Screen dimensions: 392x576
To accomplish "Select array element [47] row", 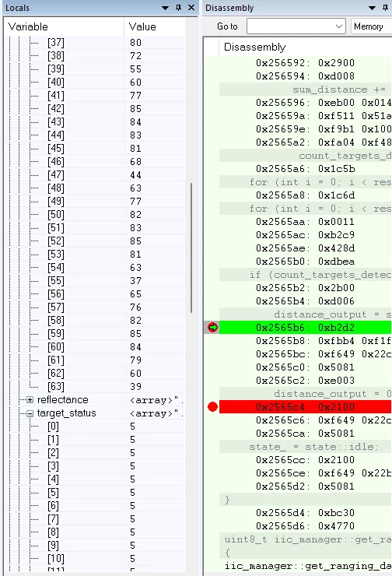I will tap(94, 175).
